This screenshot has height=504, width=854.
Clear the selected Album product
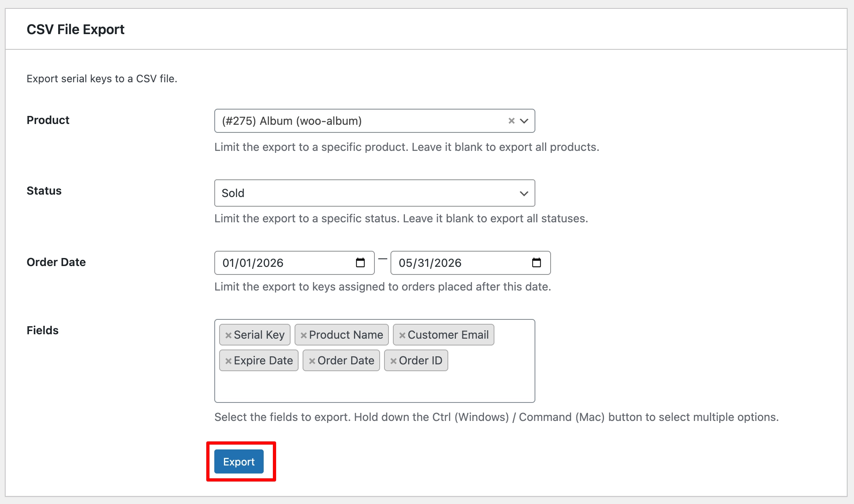(x=511, y=121)
